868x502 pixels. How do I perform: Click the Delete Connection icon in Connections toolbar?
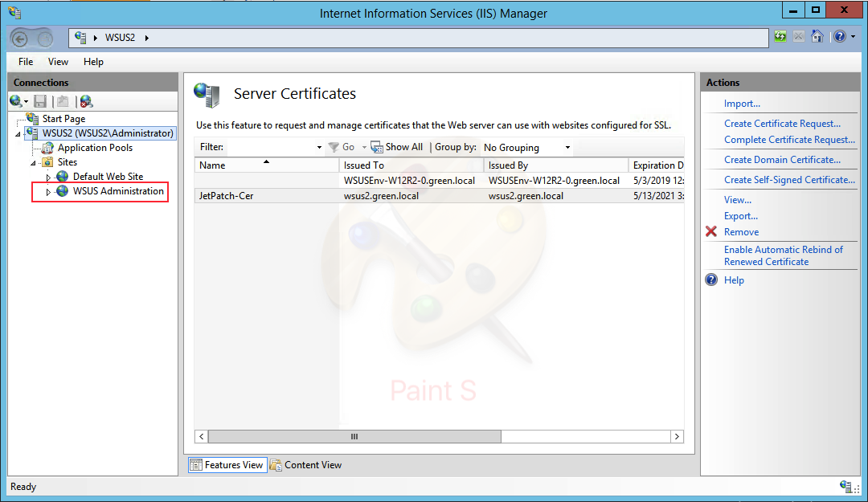(x=86, y=101)
